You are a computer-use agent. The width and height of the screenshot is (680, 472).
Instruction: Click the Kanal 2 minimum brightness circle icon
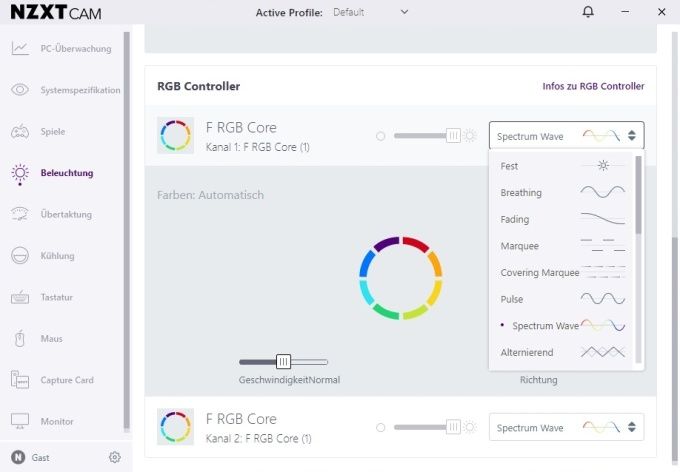click(x=381, y=428)
